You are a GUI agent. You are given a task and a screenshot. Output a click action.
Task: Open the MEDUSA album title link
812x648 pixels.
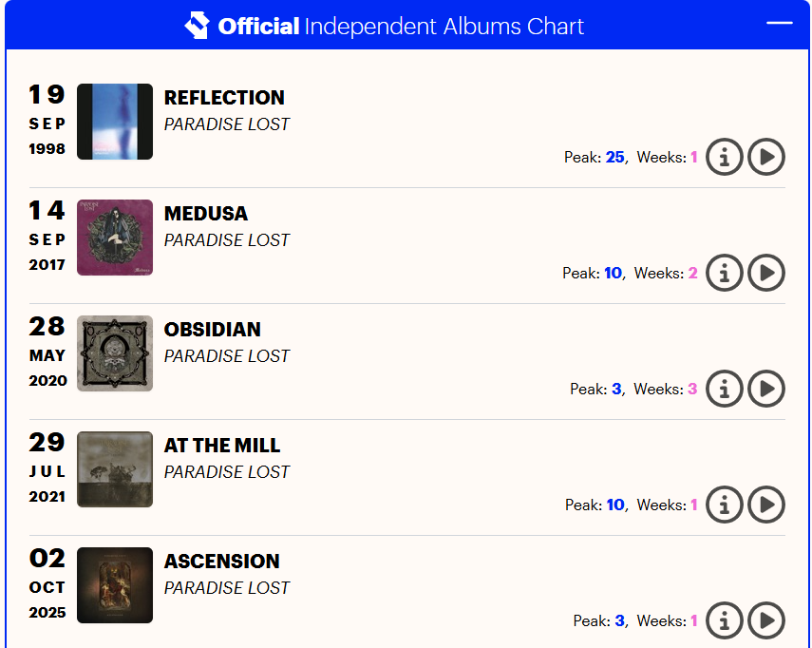(206, 214)
